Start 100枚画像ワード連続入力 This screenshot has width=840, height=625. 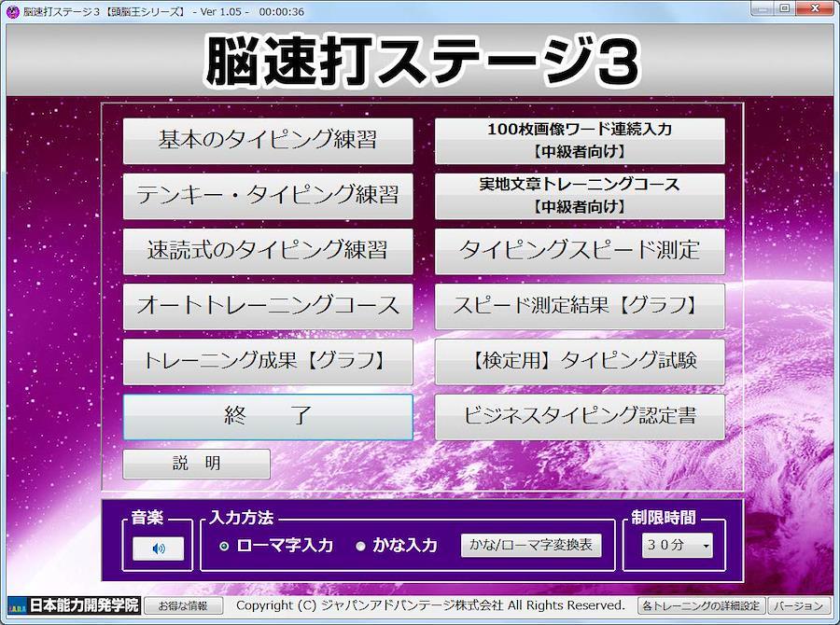(x=580, y=141)
